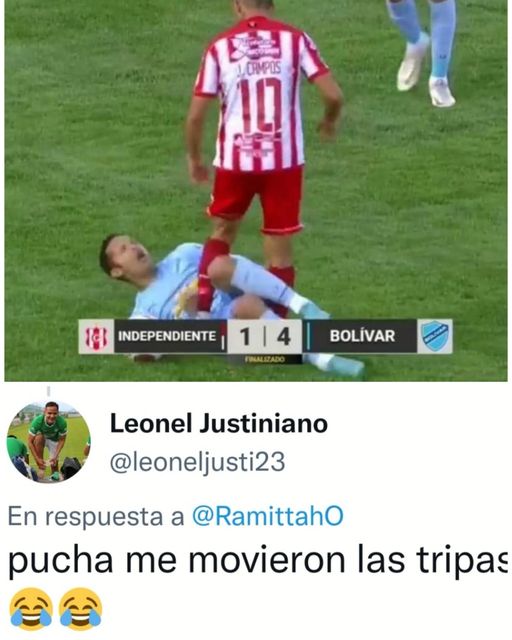The image size is (512, 640).
Task: Click Bolívar's score of 4
Action: click(283, 337)
